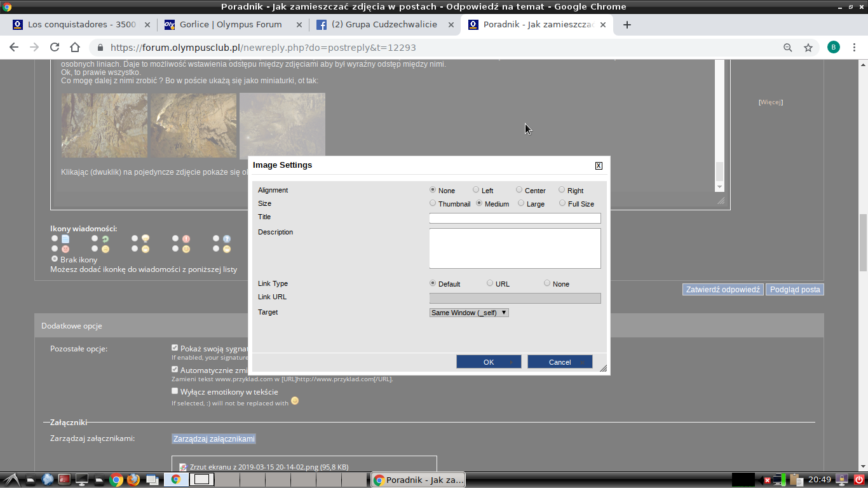Enable 'Wyłącz emotikony w tekście' checkbox
The image size is (868, 488).
(175, 391)
